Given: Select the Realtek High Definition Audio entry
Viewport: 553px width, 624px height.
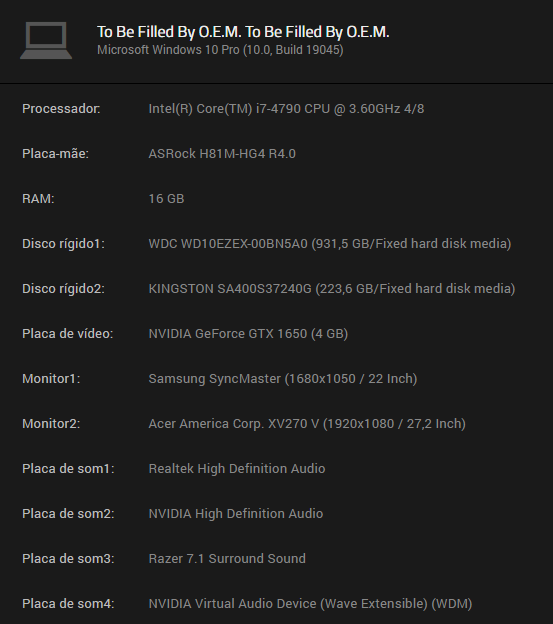Looking at the screenshot, I should (x=237, y=468).
